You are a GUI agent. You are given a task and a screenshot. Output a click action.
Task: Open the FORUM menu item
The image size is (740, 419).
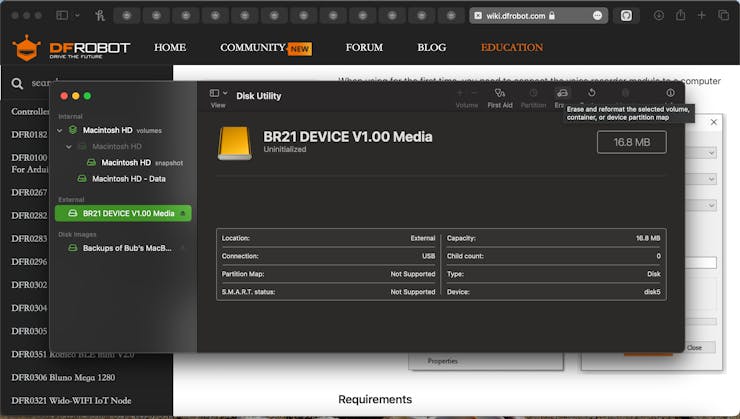pos(364,48)
